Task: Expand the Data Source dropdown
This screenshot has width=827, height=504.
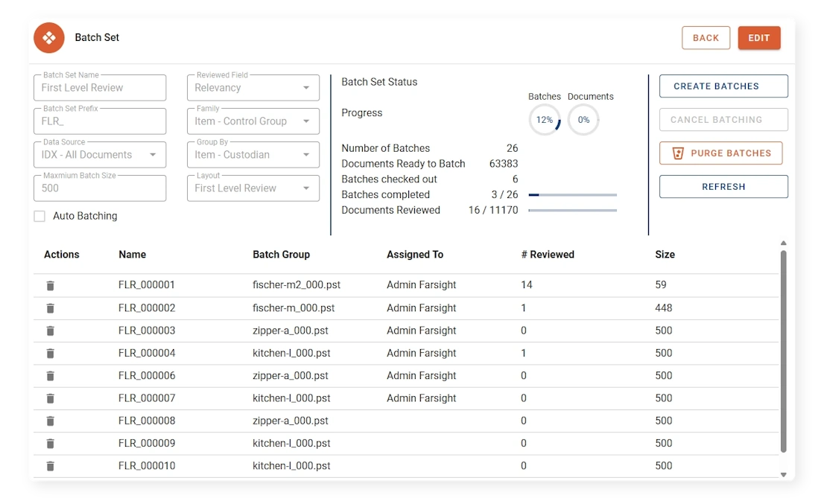Action: (99, 155)
